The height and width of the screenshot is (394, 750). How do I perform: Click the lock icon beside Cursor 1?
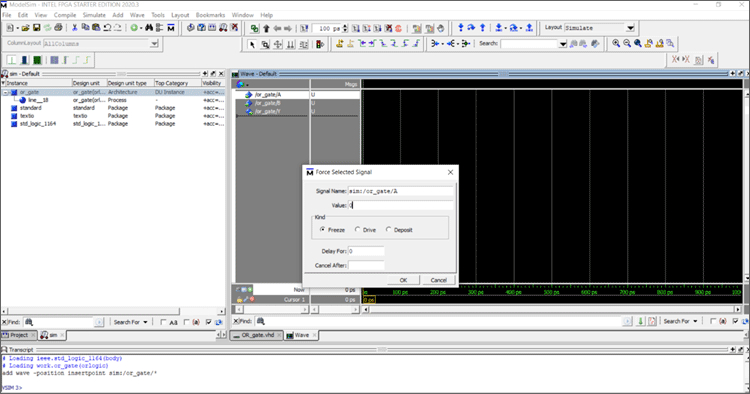(x=239, y=299)
